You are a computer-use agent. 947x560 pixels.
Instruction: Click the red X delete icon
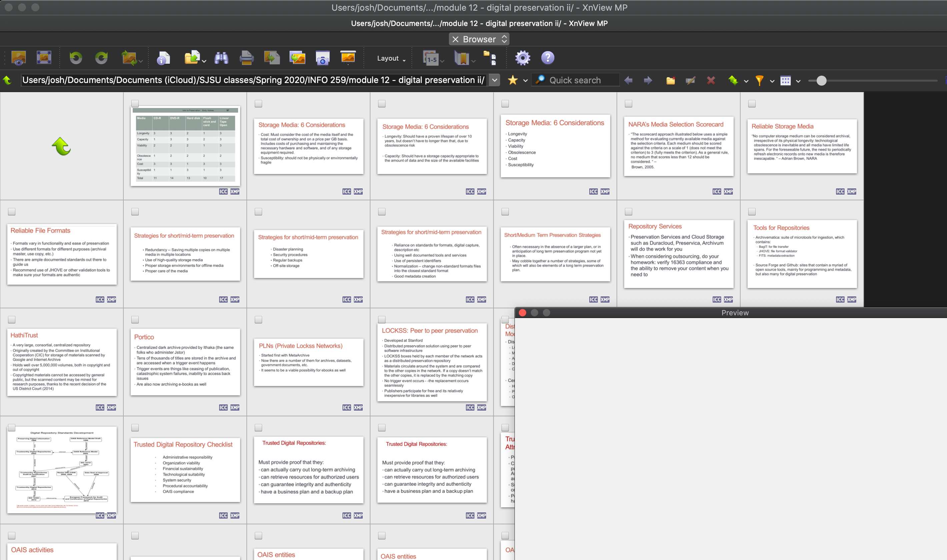711,80
